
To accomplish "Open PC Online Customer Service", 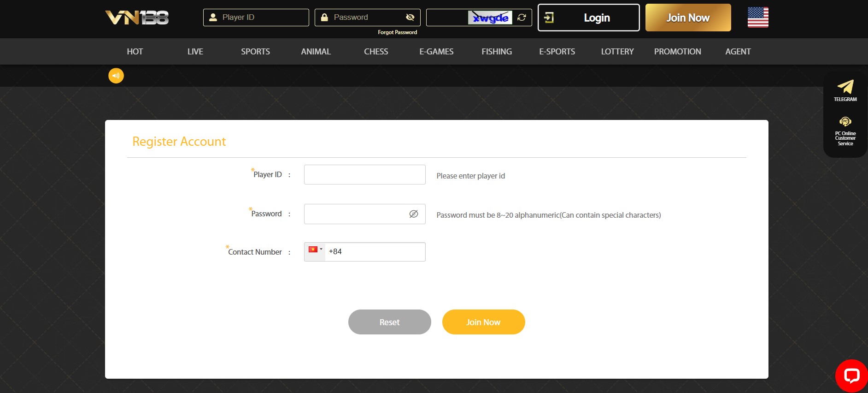I will click(x=845, y=131).
